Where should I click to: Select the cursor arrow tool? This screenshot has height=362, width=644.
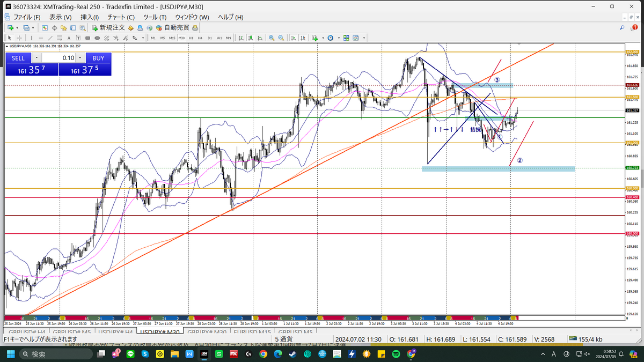tap(10, 38)
